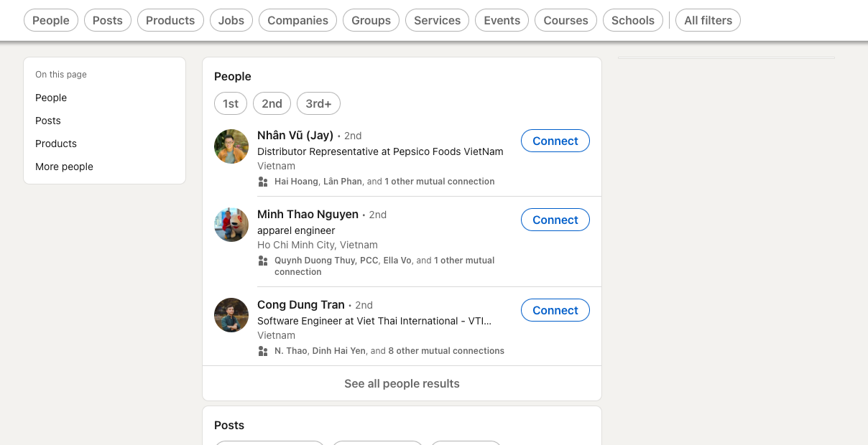Filter search results by People

click(x=51, y=20)
